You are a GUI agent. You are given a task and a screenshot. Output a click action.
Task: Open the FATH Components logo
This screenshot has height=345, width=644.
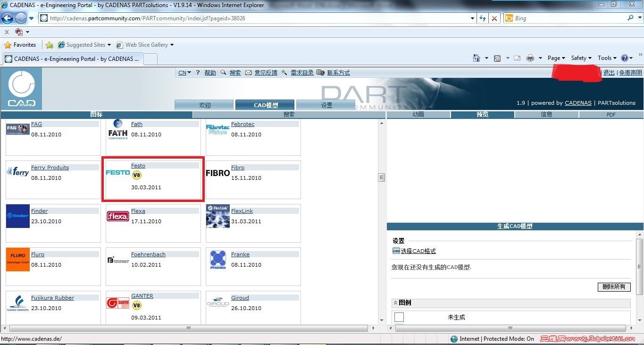[x=118, y=129]
